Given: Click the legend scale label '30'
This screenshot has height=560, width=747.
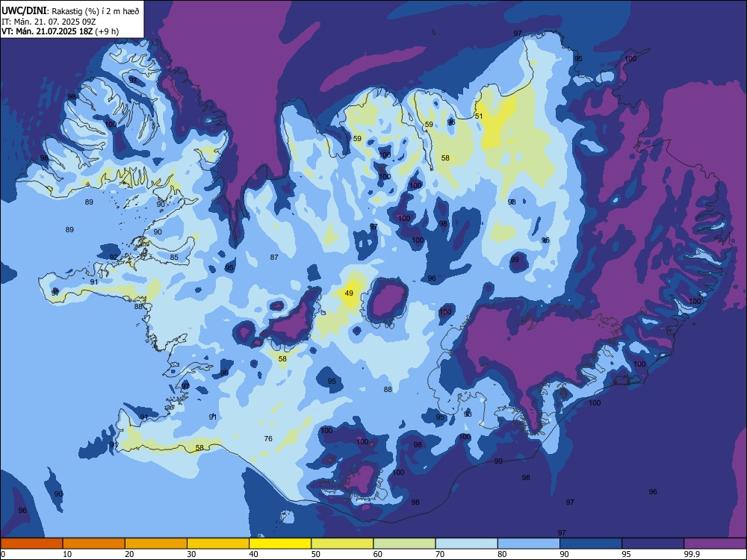Looking at the screenshot, I should tap(191, 554).
